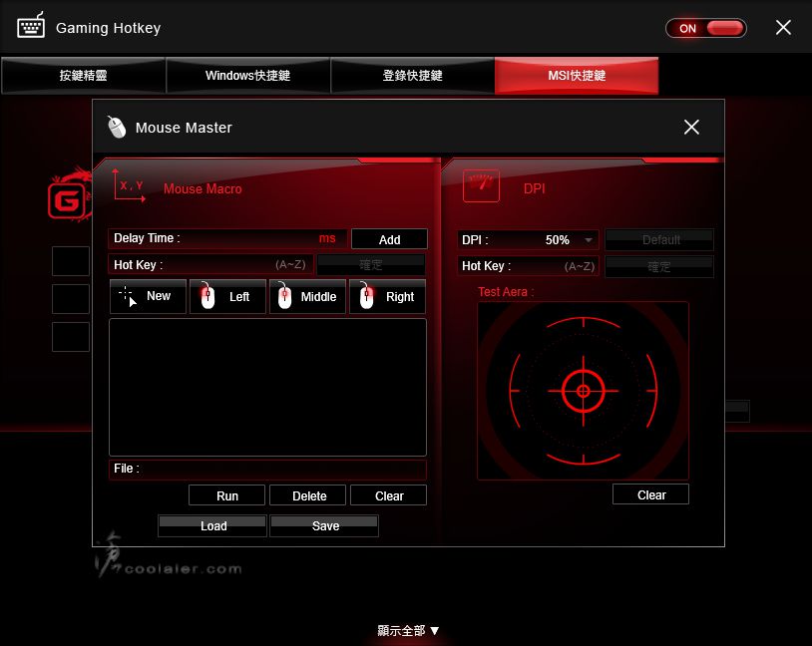Confirm the DPI hot key
The width and height of the screenshot is (812, 646).
point(659,266)
